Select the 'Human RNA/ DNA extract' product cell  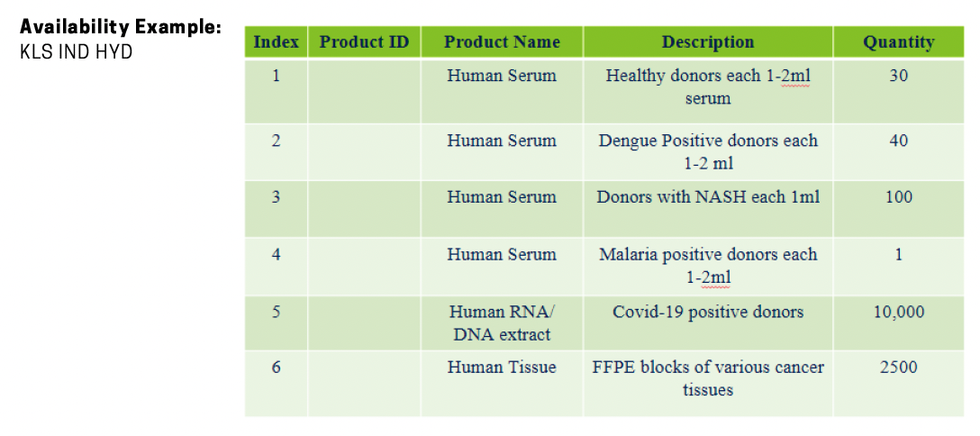tap(502, 323)
